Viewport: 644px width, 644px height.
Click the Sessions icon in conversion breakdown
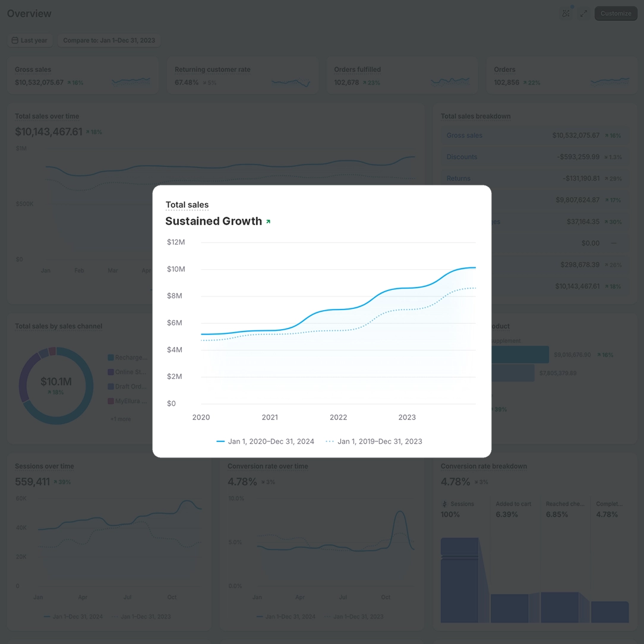click(444, 504)
